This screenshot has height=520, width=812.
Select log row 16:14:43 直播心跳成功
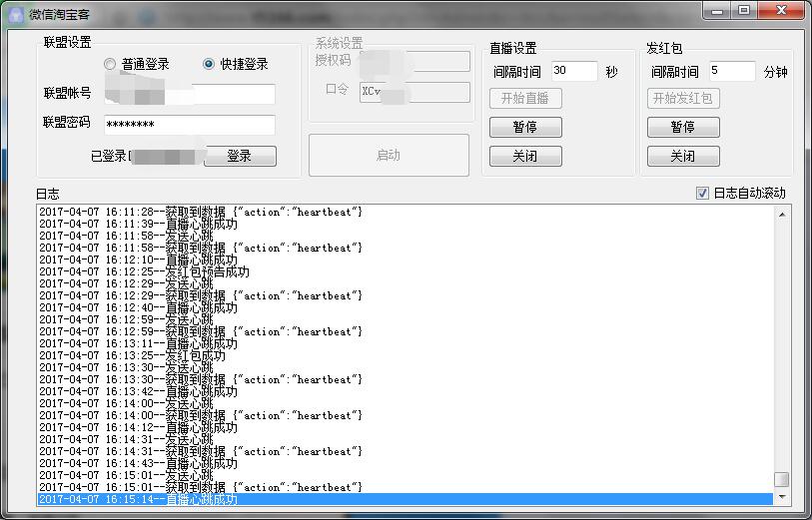tap(405, 463)
